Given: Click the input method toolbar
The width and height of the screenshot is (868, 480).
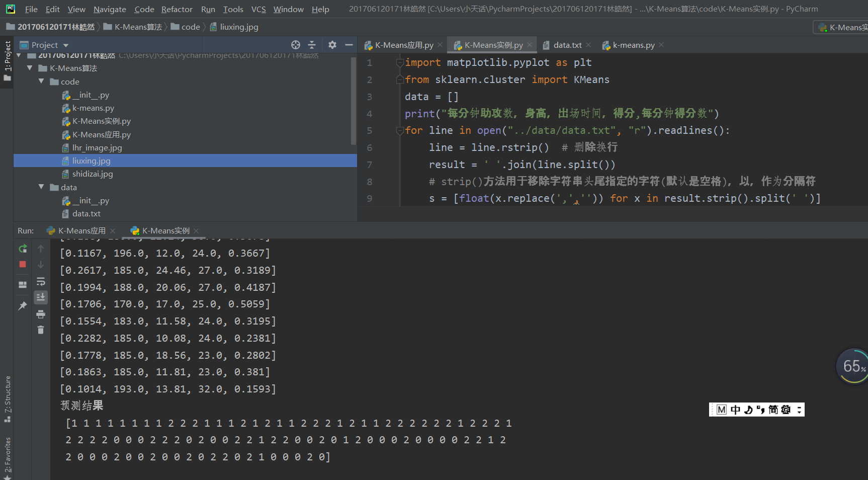Looking at the screenshot, I should [757, 410].
